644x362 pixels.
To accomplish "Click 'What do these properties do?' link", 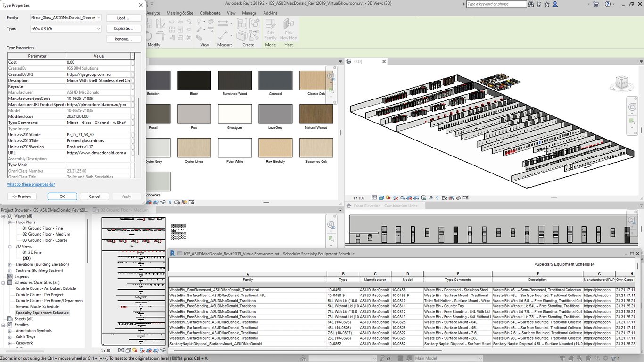I will point(31,184).
